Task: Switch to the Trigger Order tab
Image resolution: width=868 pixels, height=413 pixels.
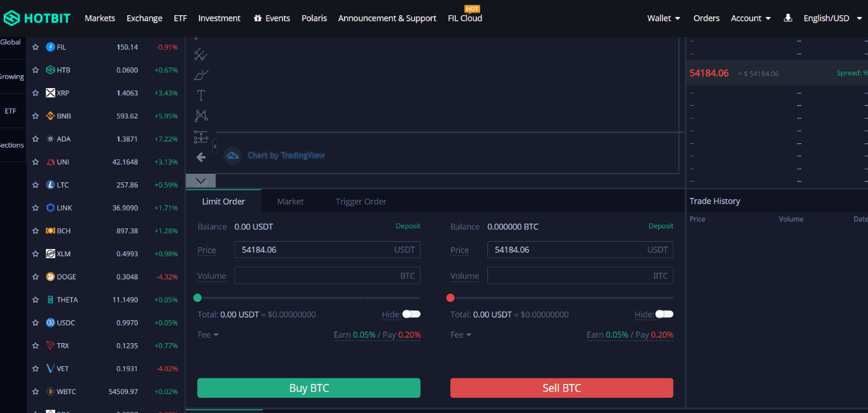Action: point(361,201)
